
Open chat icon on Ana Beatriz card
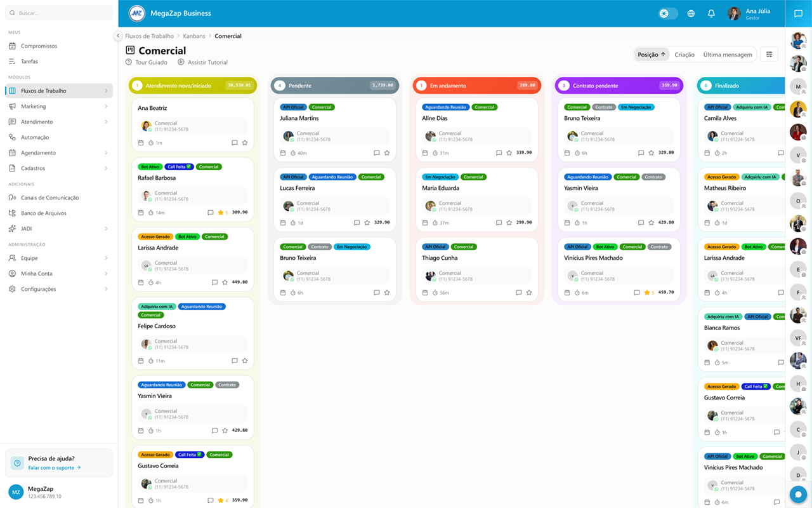pyautogui.click(x=234, y=143)
